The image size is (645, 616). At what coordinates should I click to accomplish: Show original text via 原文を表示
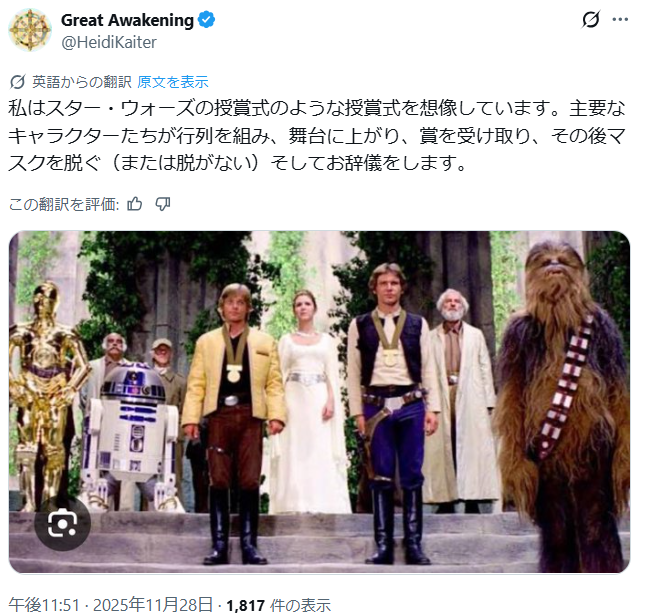173,82
